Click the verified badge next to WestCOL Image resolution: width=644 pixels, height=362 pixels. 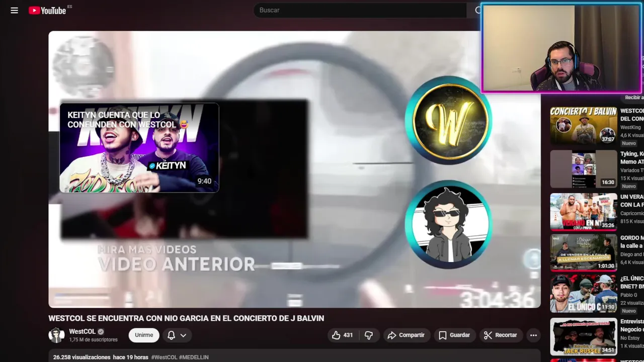click(x=101, y=332)
